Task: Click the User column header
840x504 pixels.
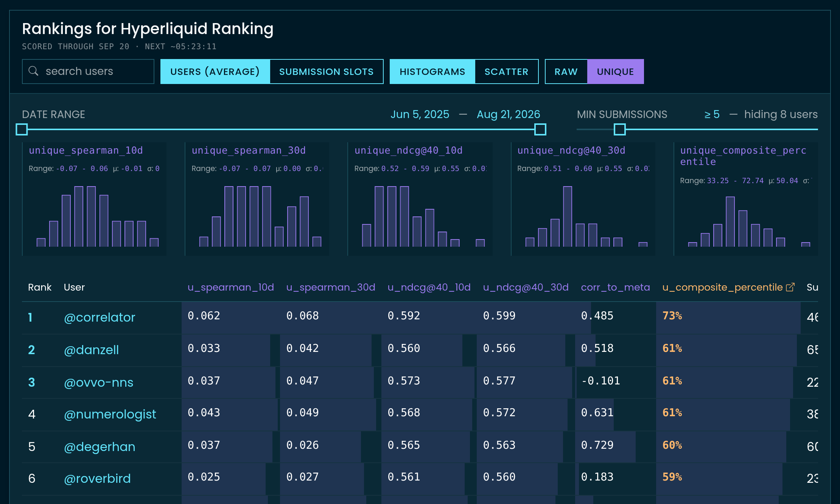Action: (74, 287)
